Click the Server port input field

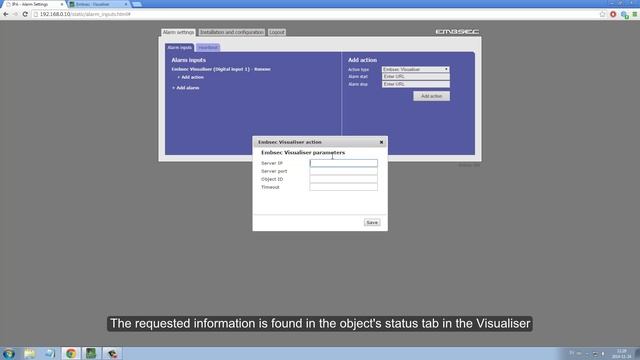(x=344, y=171)
